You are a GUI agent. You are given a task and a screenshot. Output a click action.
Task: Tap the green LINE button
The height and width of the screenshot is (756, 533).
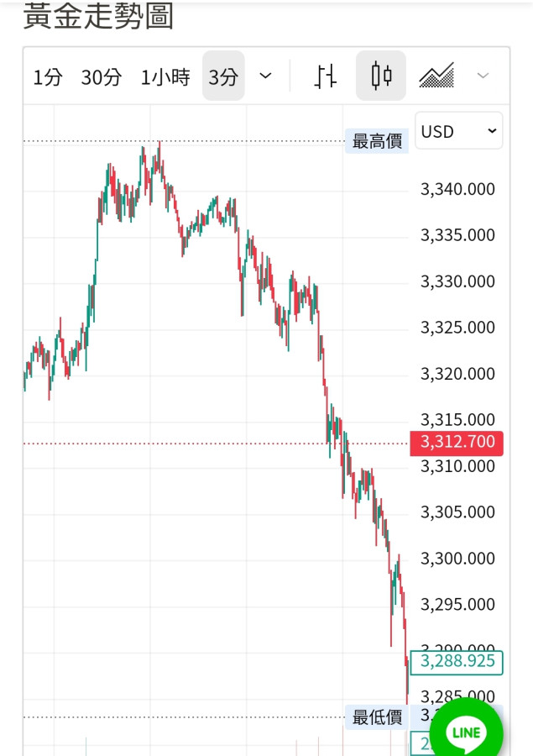466,732
